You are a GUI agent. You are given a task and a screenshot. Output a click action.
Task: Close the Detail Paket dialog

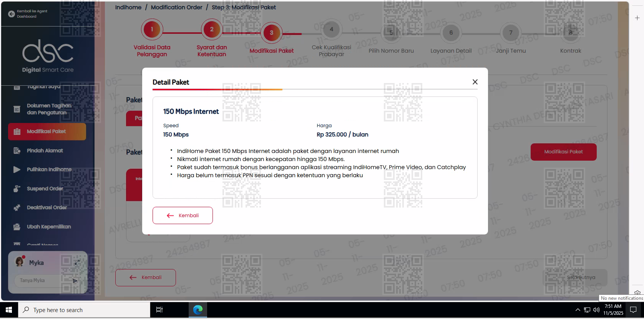475,82
